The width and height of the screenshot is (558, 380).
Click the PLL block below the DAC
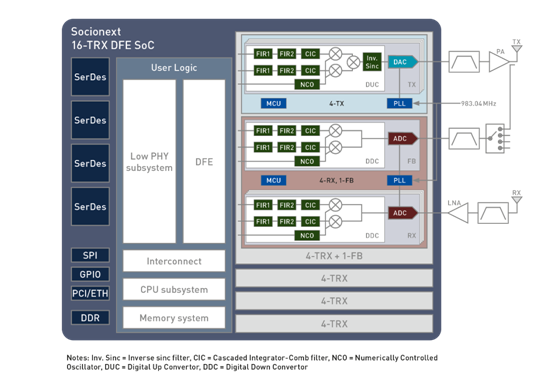pyautogui.click(x=400, y=104)
